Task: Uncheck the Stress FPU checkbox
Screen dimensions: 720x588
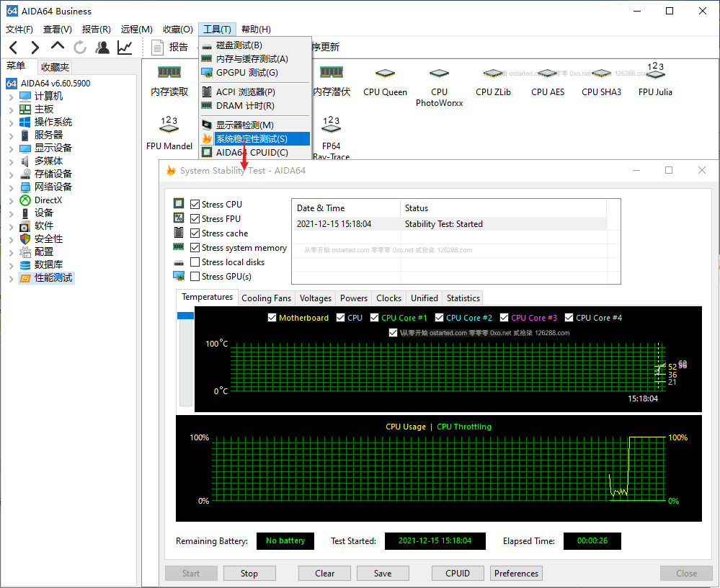Action: 195,219
